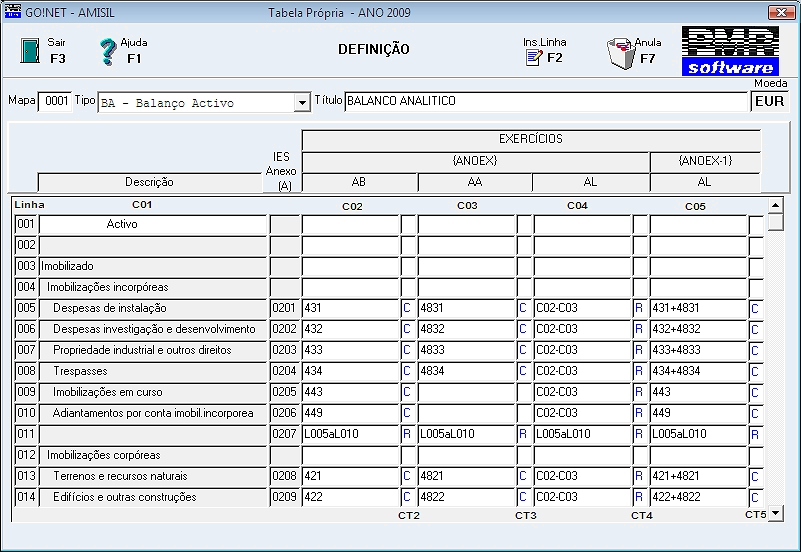Click the vertical scrollbar thumb

click(775, 222)
